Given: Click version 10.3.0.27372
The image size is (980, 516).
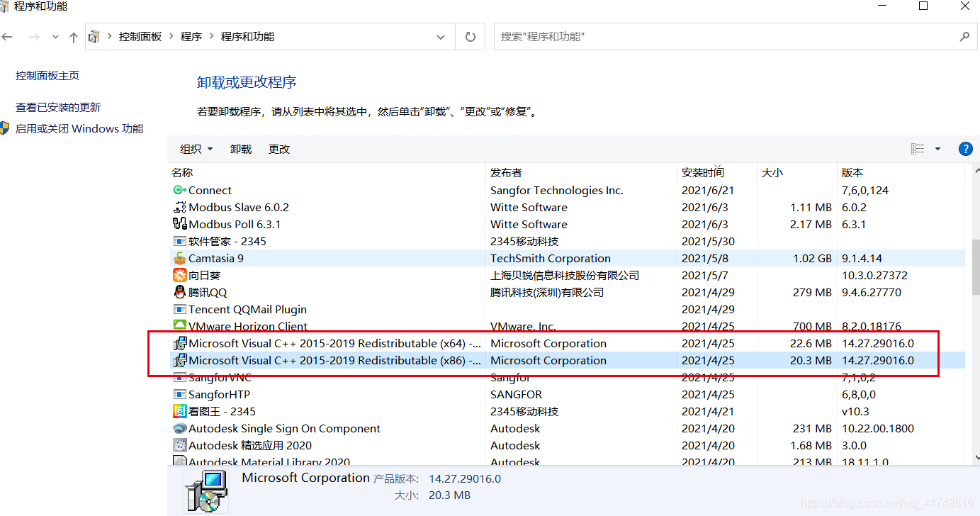Looking at the screenshot, I should 874,275.
